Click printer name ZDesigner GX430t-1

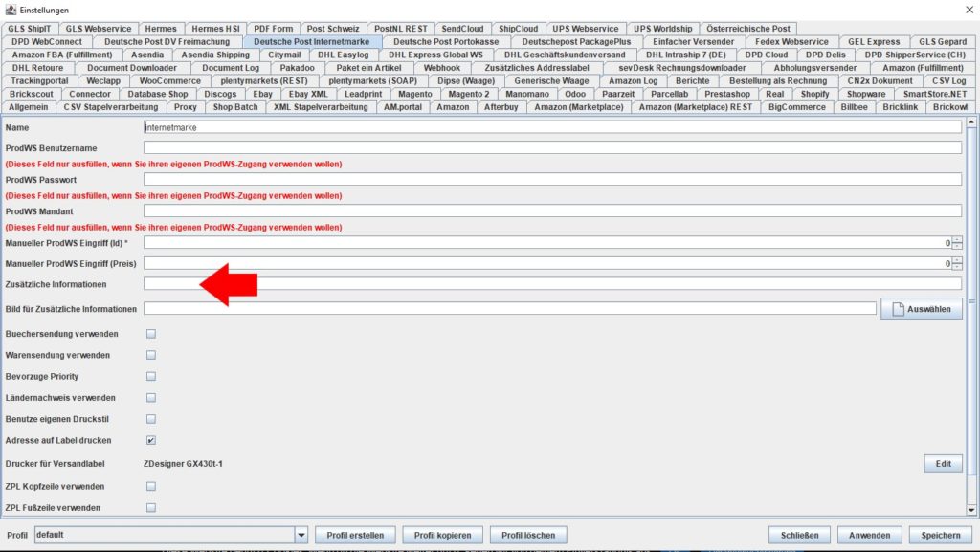pyautogui.click(x=183, y=464)
